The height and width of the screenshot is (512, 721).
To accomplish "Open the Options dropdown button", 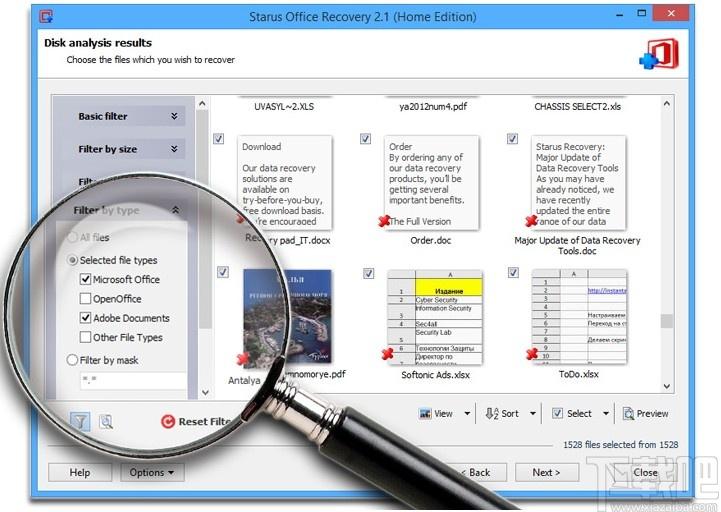I will (152, 472).
